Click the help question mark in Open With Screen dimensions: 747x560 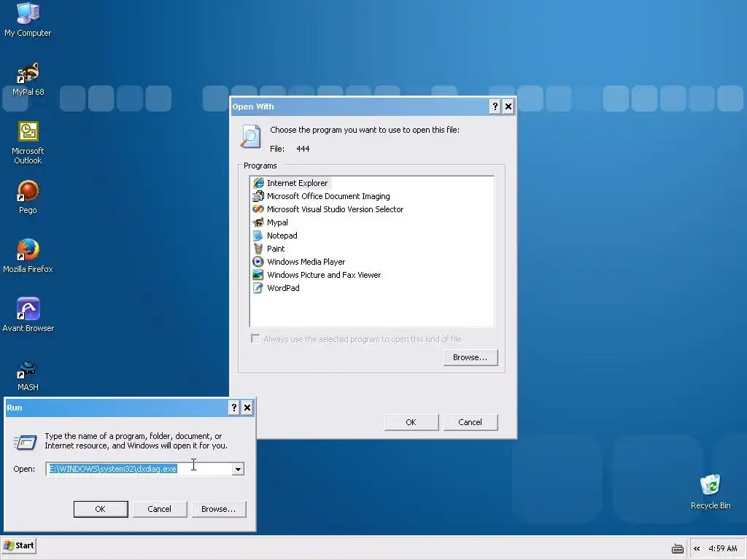pyautogui.click(x=495, y=106)
